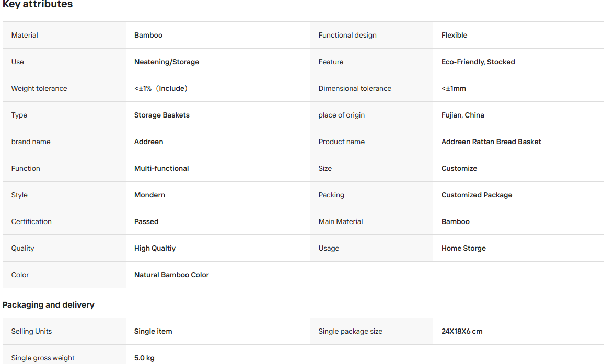The image size is (604, 364).
Task: Click the Dimensional tolerance label
Action: [355, 88]
